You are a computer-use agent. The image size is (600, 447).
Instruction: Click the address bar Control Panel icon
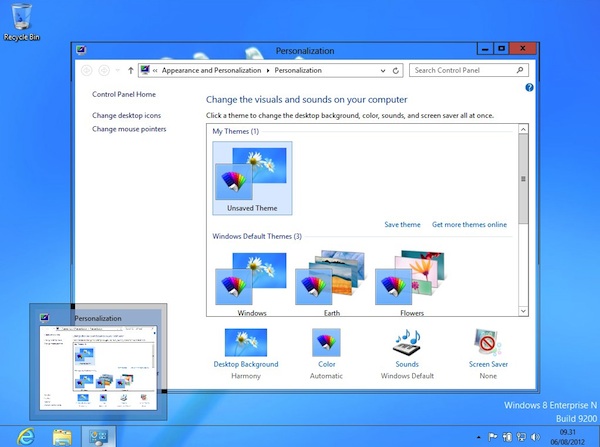(x=145, y=70)
